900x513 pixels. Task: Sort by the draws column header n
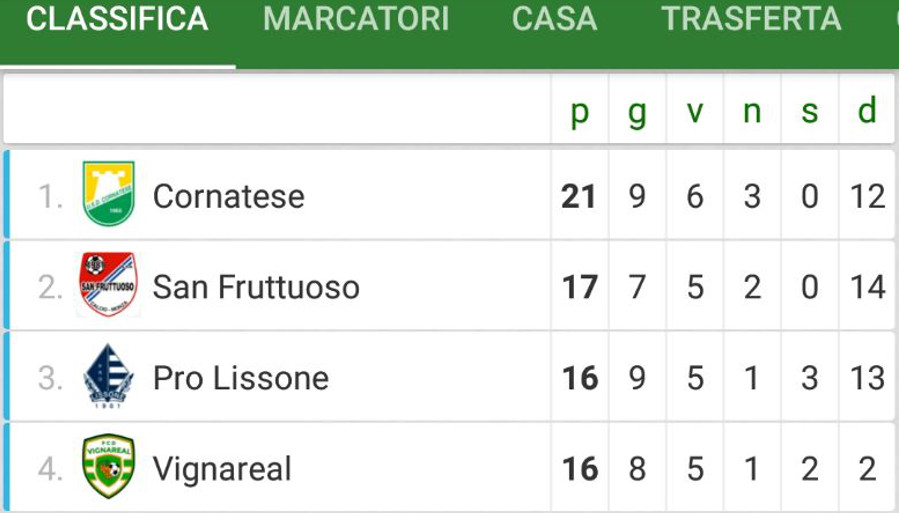tap(752, 111)
